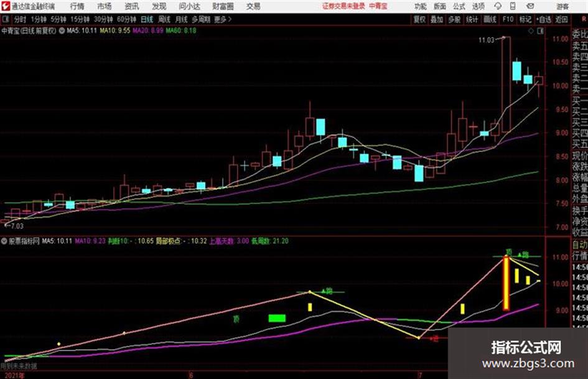Switch the chart to 分时 view
This screenshot has width=588, height=379.
[x=19, y=19]
